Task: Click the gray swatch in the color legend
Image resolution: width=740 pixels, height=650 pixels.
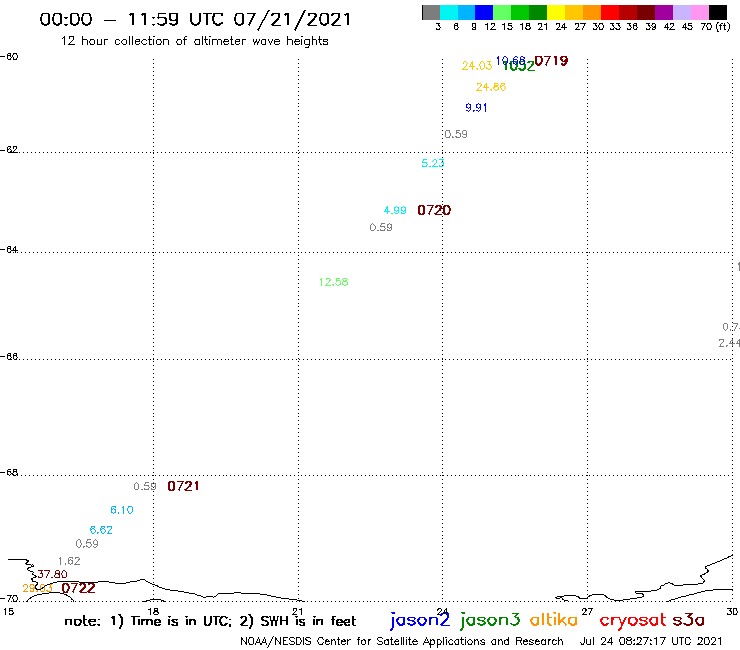Action: click(x=431, y=12)
